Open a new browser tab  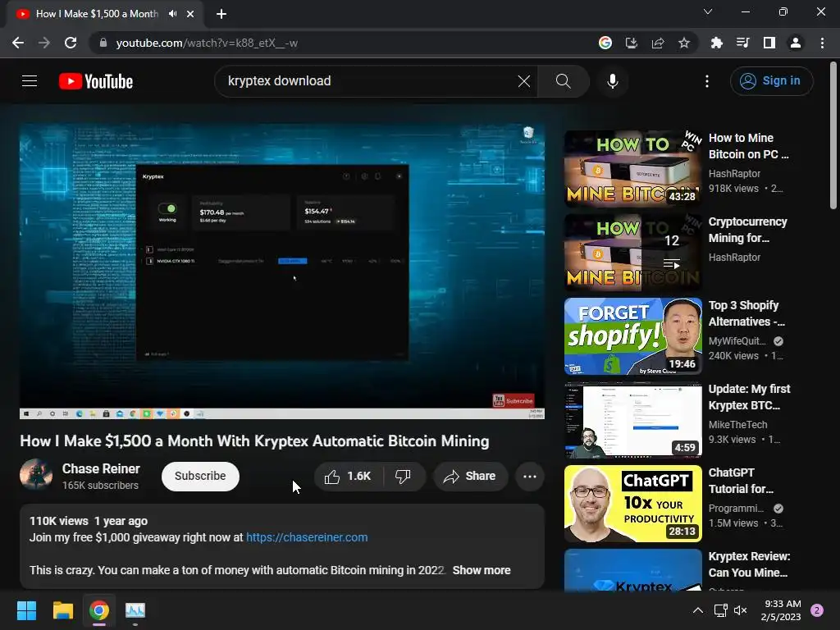[x=221, y=14]
